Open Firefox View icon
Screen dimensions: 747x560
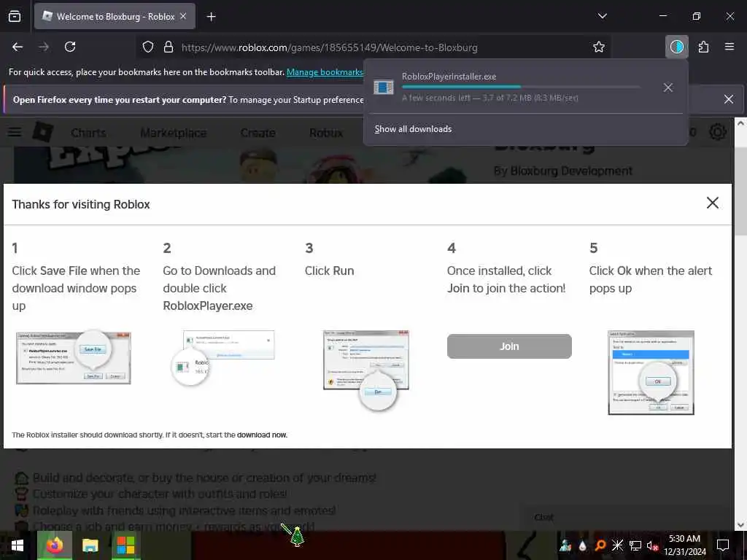coord(15,16)
